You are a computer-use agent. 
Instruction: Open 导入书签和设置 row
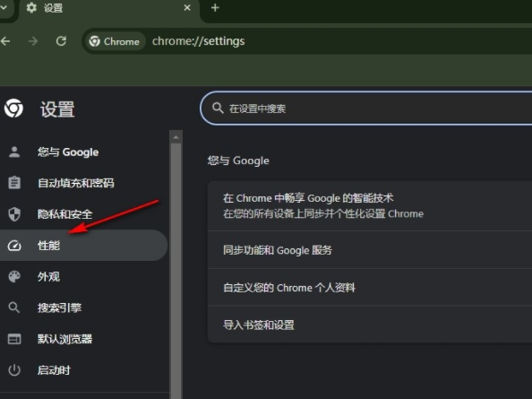coord(370,325)
